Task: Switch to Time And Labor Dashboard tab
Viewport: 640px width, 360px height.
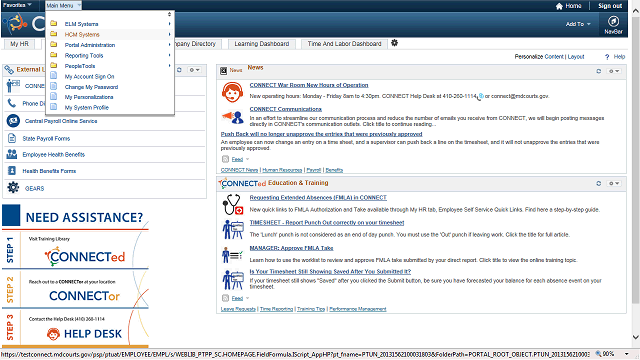Action: coord(344,44)
